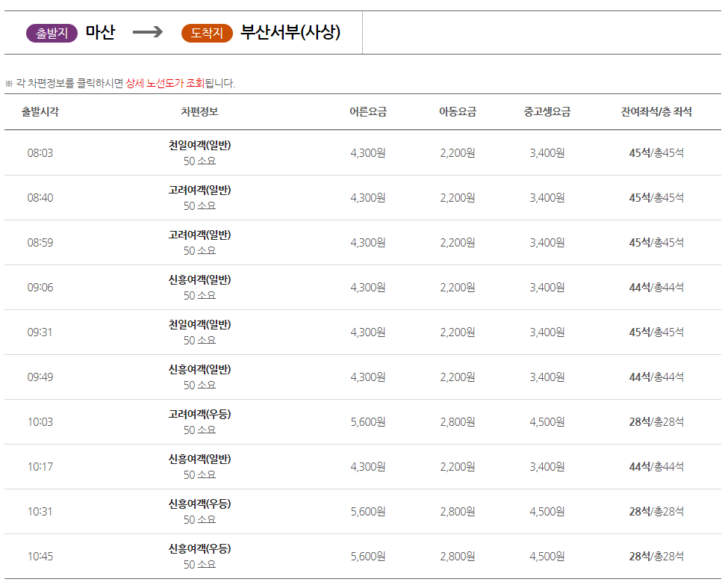Click the 중고생요금 column header
Image resolution: width=728 pixels, height=588 pixels.
(x=547, y=111)
